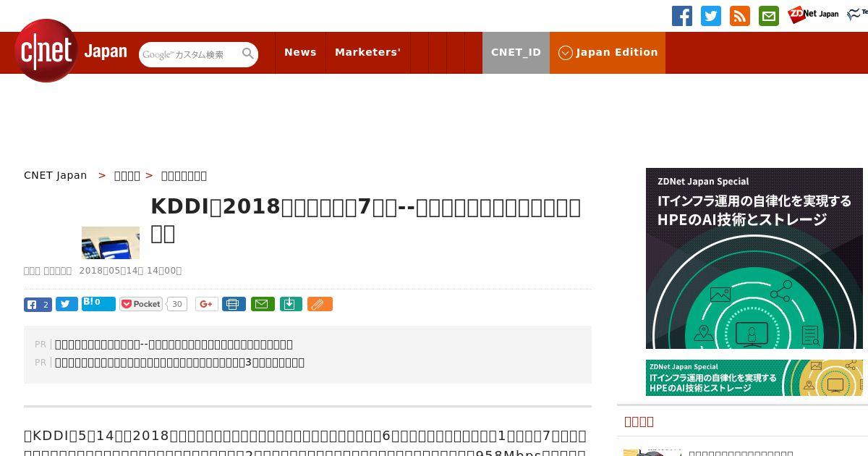This screenshot has height=456, width=868.
Task: Share article on Facebook (count 2)
Action: (x=38, y=304)
